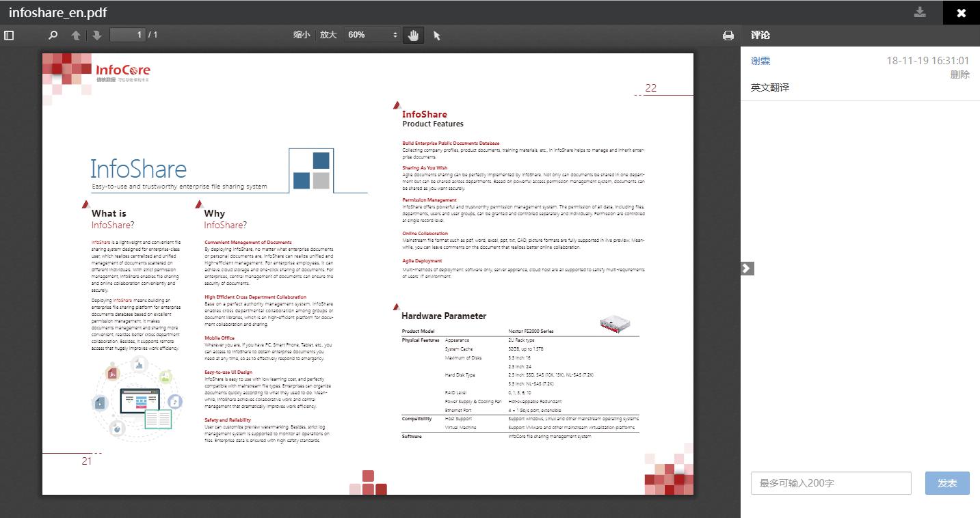Close the PDF preview window

pyautogui.click(x=962, y=12)
